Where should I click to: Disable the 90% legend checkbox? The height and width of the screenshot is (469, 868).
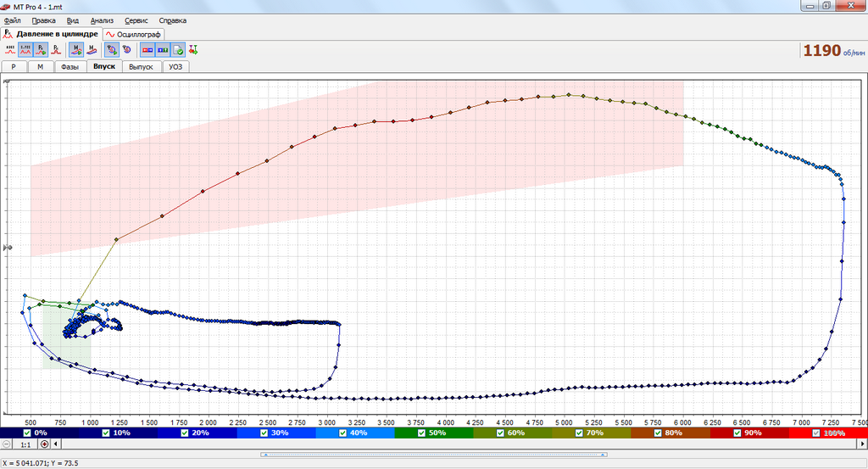[737, 433]
